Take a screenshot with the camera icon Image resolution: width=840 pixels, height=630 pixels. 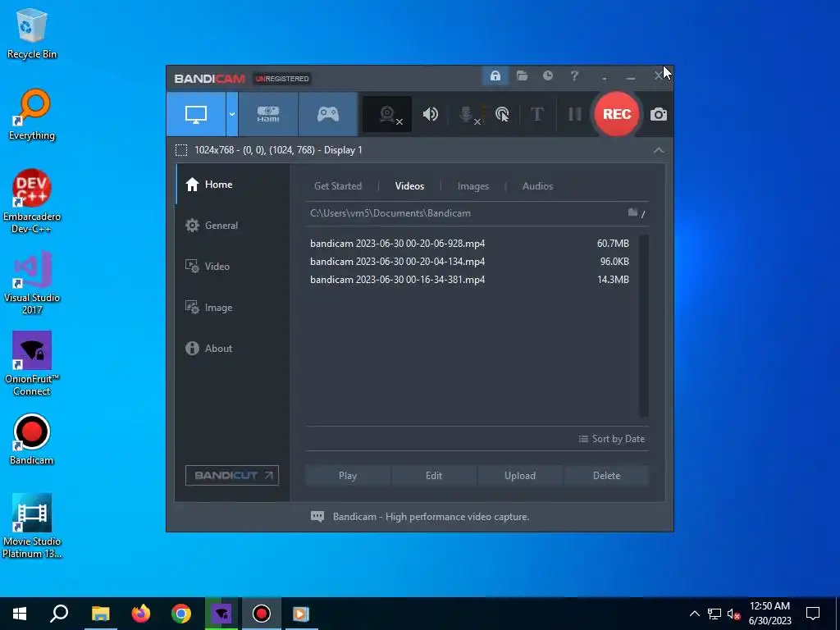click(659, 115)
